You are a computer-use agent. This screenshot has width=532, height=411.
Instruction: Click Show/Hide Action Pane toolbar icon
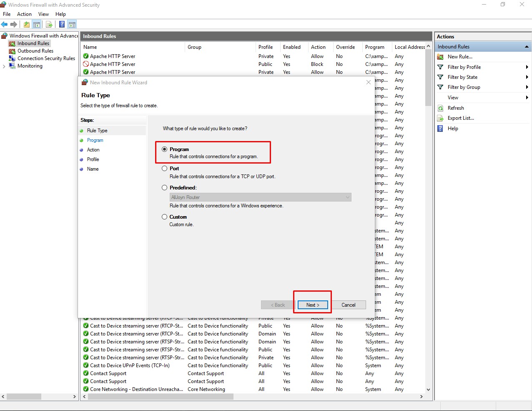point(72,24)
